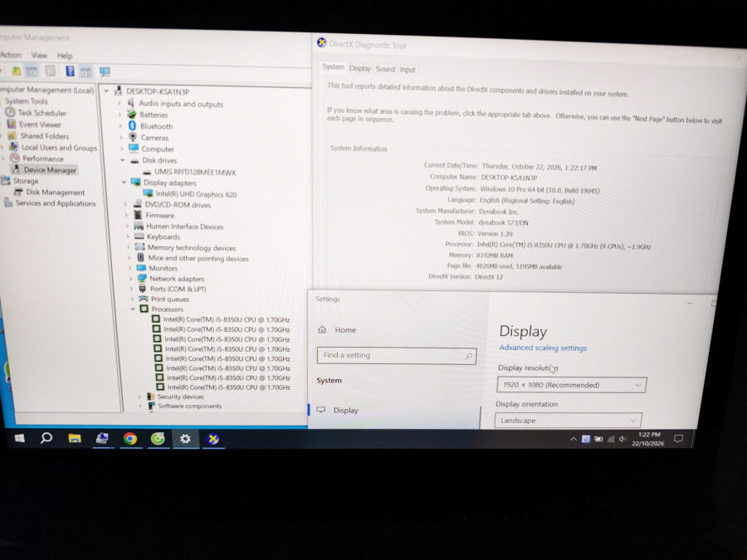Viewport: 747px width, 560px height.
Task: Collapse the Display adapters category
Action: click(x=124, y=183)
